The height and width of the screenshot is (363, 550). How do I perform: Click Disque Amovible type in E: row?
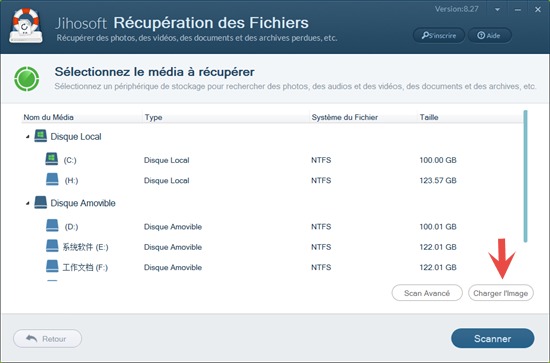click(173, 247)
